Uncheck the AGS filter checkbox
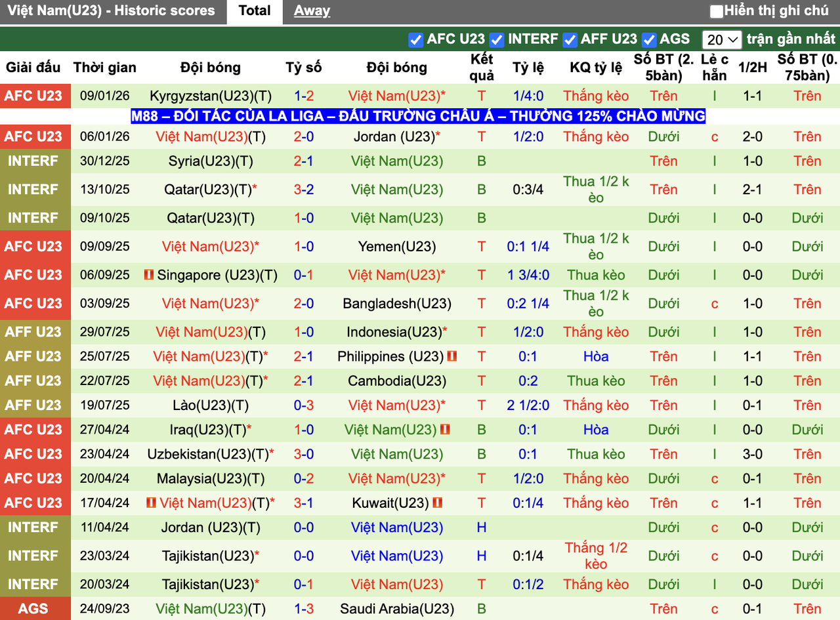The height and width of the screenshot is (620, 840). pyautogui.click(x=648, y=39)
